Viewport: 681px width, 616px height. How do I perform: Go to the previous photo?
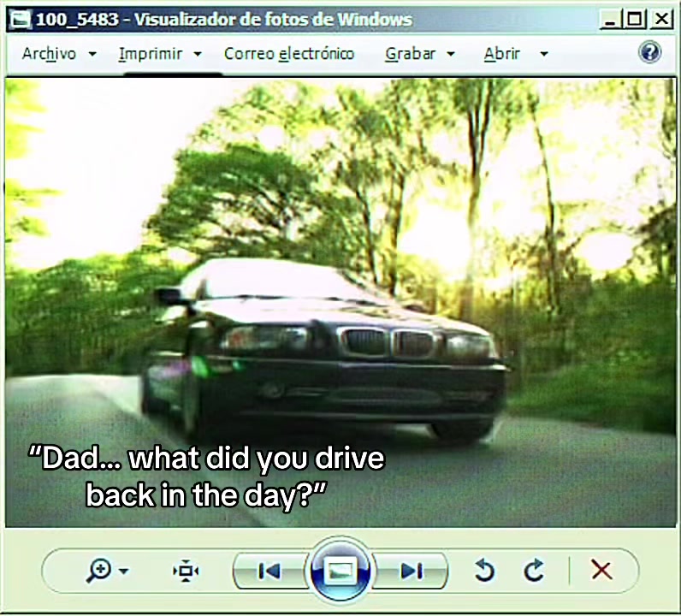click(269, 571)
